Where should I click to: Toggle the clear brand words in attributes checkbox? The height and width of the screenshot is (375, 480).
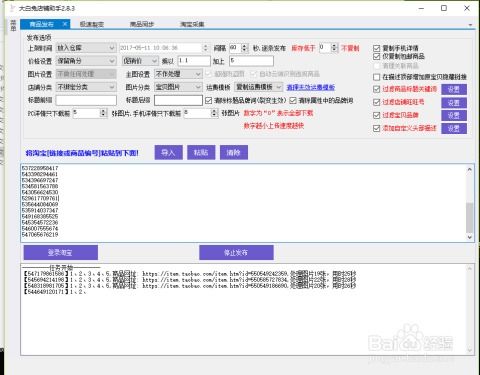click(293, 100)
